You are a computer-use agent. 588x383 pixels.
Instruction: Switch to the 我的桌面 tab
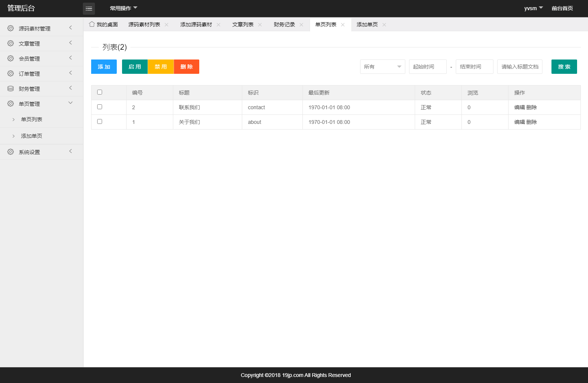coord(103,24)
